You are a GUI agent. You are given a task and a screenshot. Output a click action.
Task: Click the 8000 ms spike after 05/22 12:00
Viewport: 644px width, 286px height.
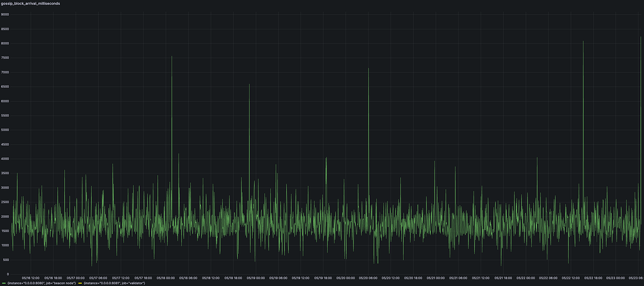click(583, 42)
